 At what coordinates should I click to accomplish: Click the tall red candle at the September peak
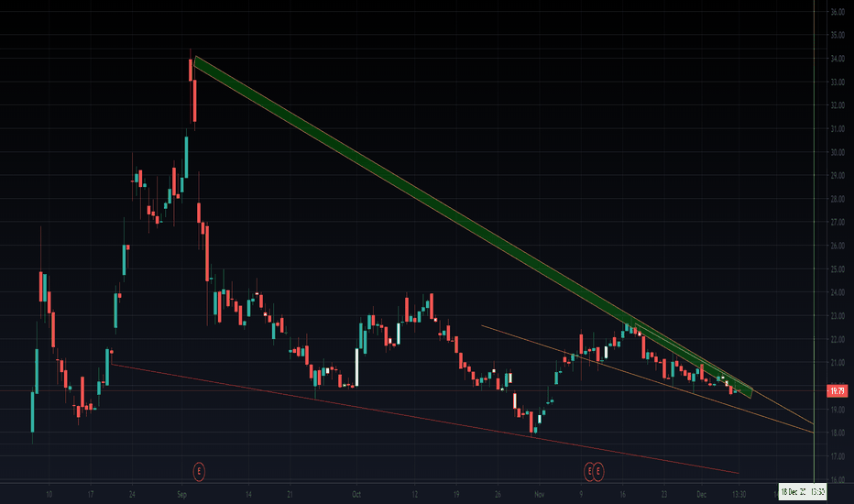coord(194,101)
